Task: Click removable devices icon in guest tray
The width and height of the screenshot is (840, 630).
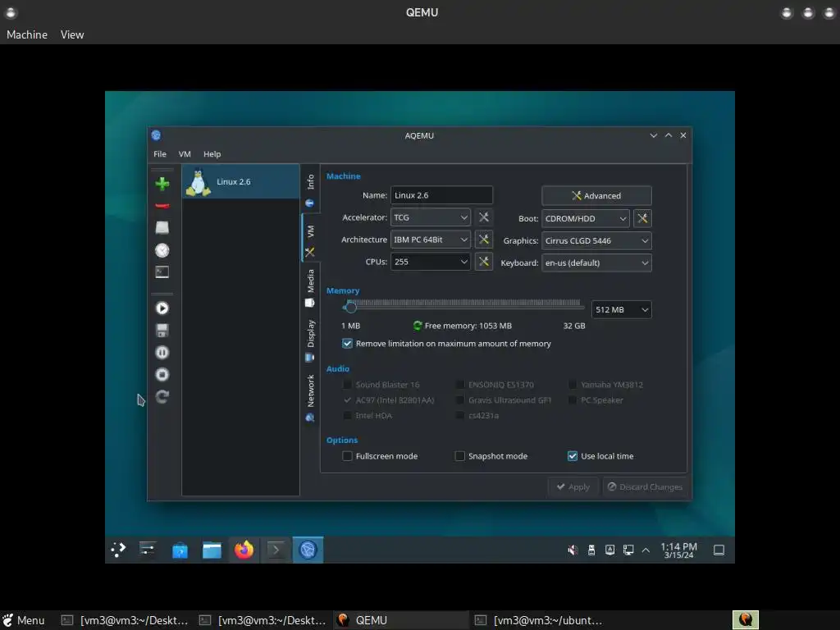Action: point(591,550)
